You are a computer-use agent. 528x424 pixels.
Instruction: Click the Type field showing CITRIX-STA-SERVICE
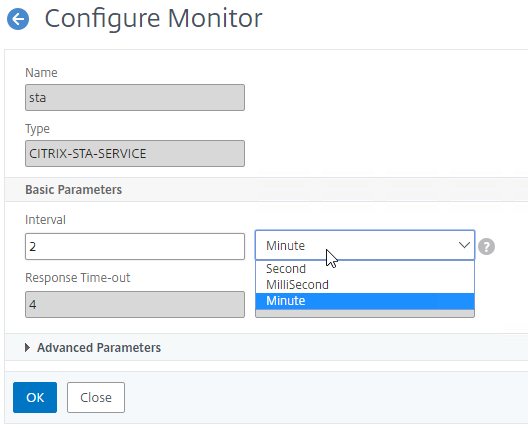click(135, 154)
